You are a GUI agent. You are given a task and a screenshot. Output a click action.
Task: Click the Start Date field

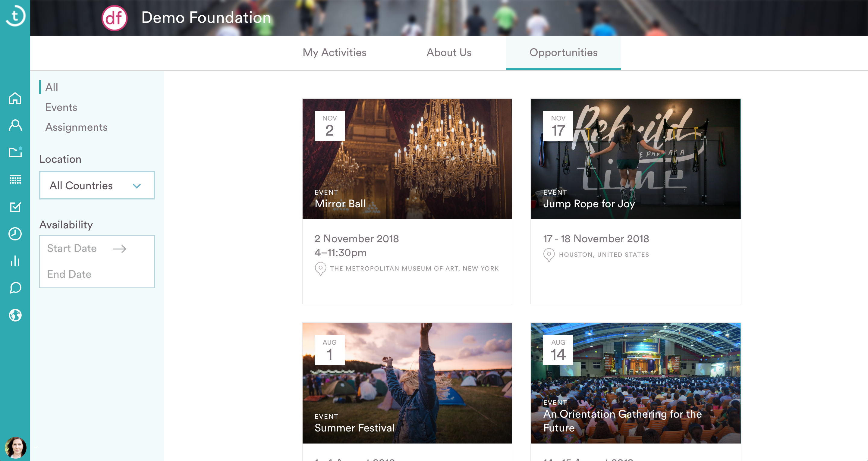[x=72, y=248]
